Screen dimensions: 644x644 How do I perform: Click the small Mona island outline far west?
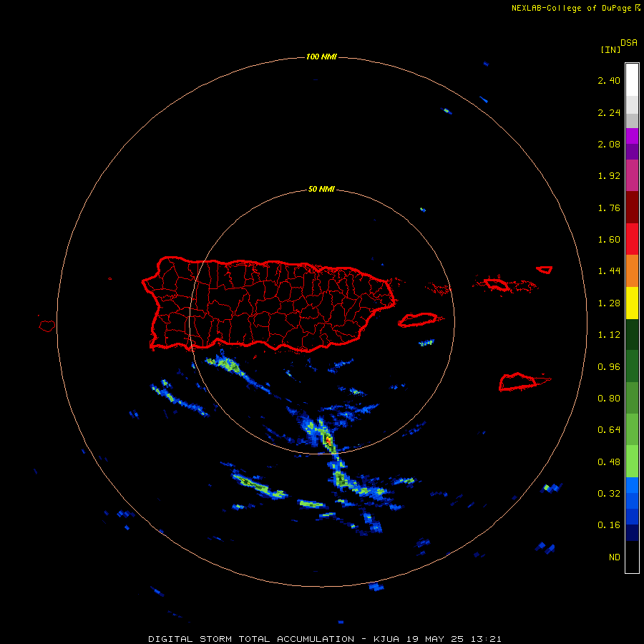pos(47,326)
